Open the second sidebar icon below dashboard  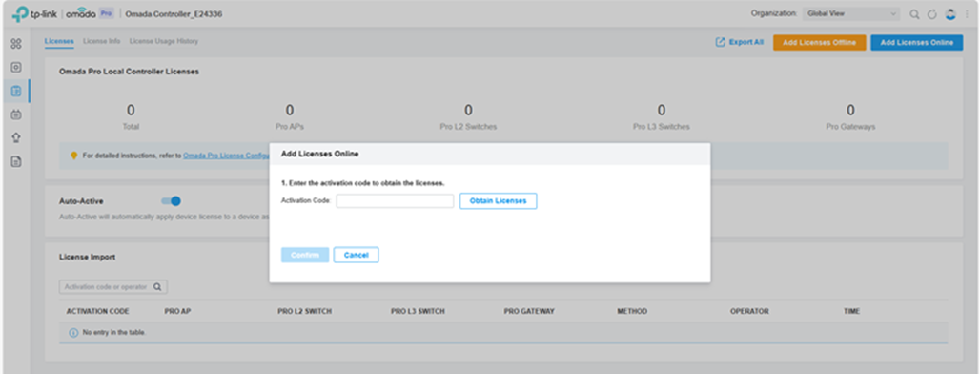pyautogui.click(x=16, y=68)
